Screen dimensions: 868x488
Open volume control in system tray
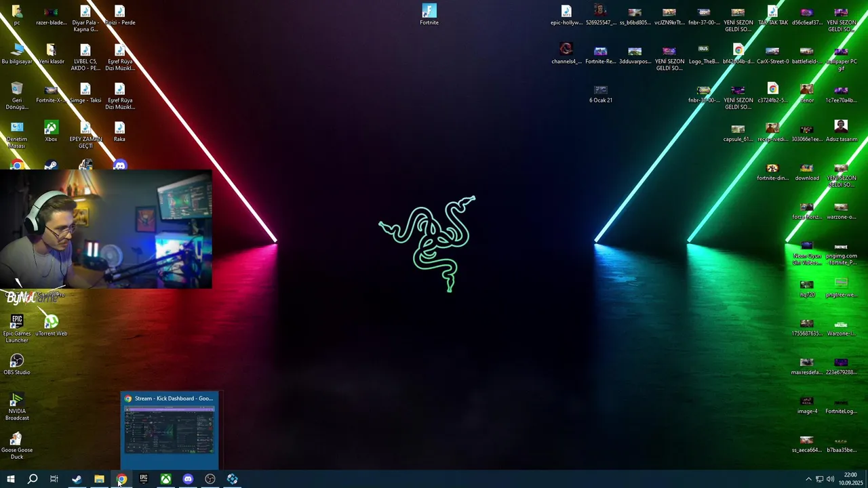pyautogui.click(x=830, y=479)
